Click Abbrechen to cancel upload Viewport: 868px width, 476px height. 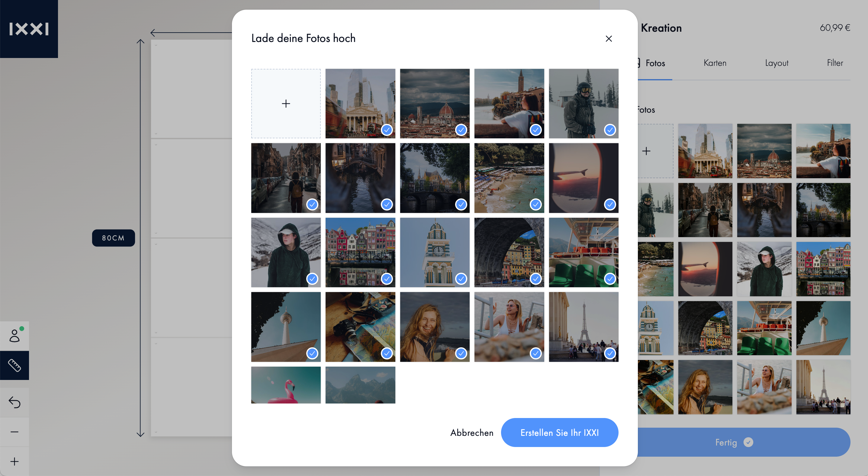[x=472, y=433]
